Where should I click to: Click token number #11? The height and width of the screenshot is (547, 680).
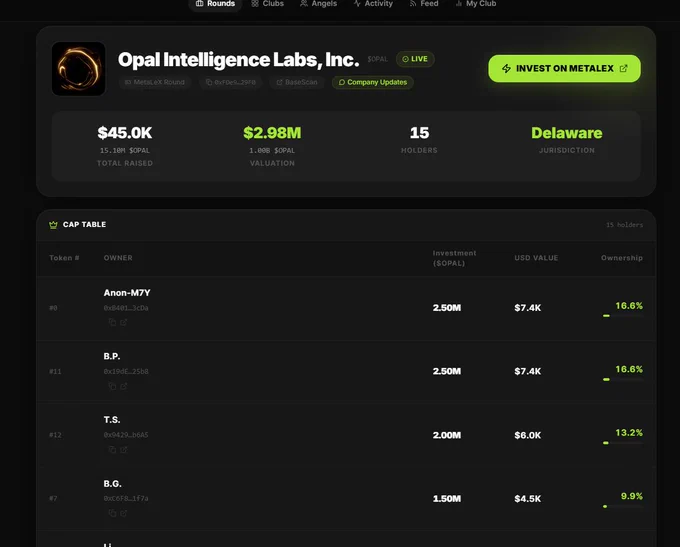click(55, 371)
